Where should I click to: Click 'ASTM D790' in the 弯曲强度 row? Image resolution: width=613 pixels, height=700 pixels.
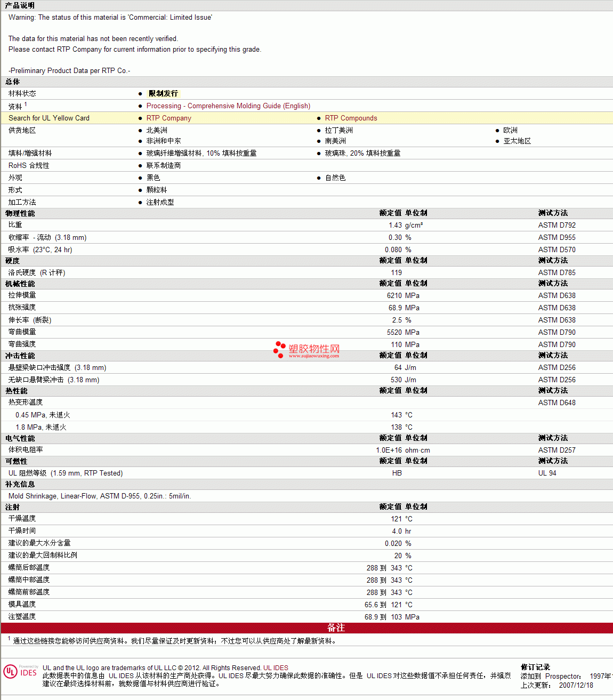pos(556,345)
